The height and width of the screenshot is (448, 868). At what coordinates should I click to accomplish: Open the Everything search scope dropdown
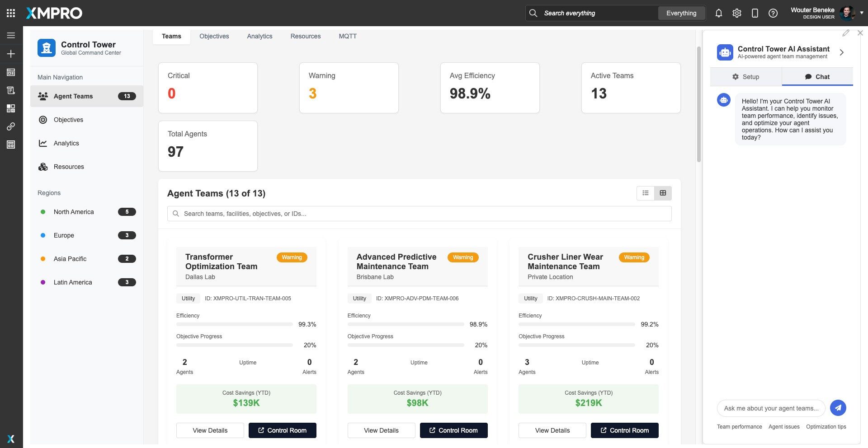pos(681,13)
